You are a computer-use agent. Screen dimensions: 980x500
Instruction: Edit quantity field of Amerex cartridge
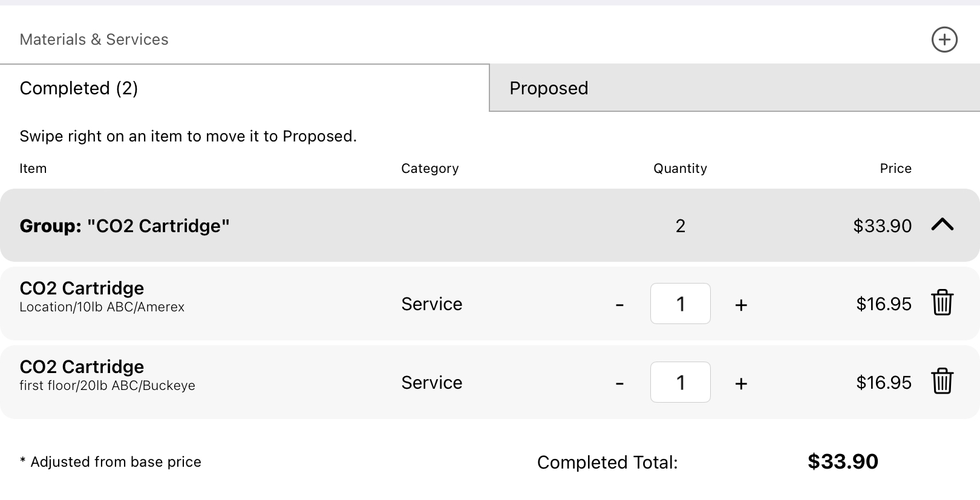pos(680,304)
